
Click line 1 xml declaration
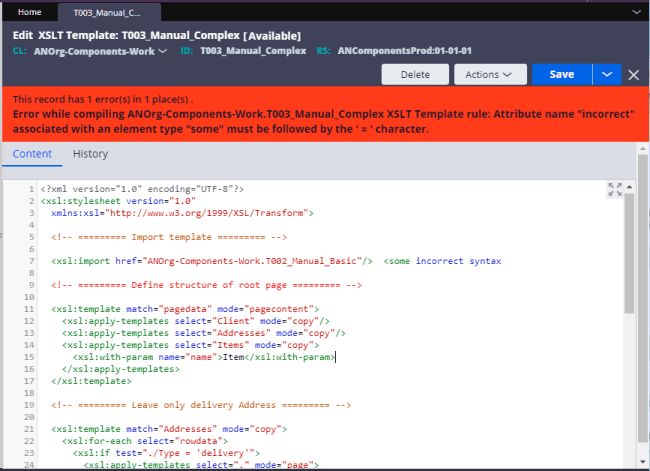click(142, 189)
